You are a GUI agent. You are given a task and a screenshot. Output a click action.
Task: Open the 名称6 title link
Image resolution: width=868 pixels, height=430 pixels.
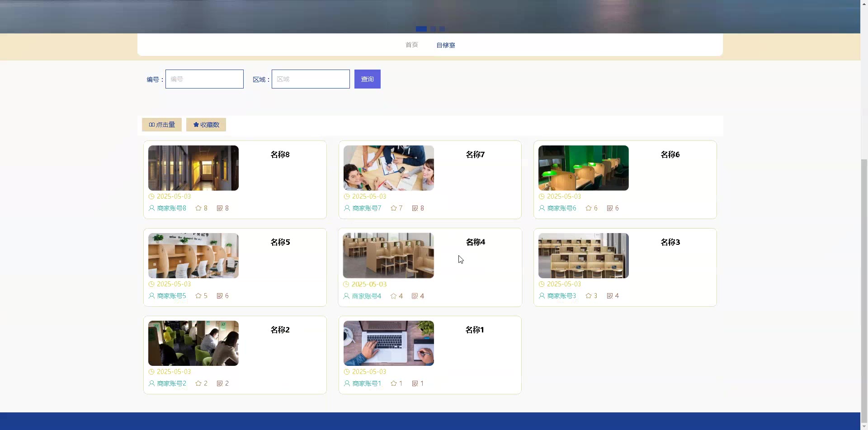point(670,154)
